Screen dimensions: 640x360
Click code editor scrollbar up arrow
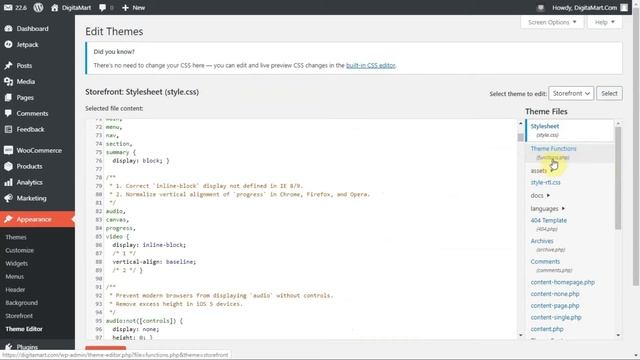click(x=520, y=123)
